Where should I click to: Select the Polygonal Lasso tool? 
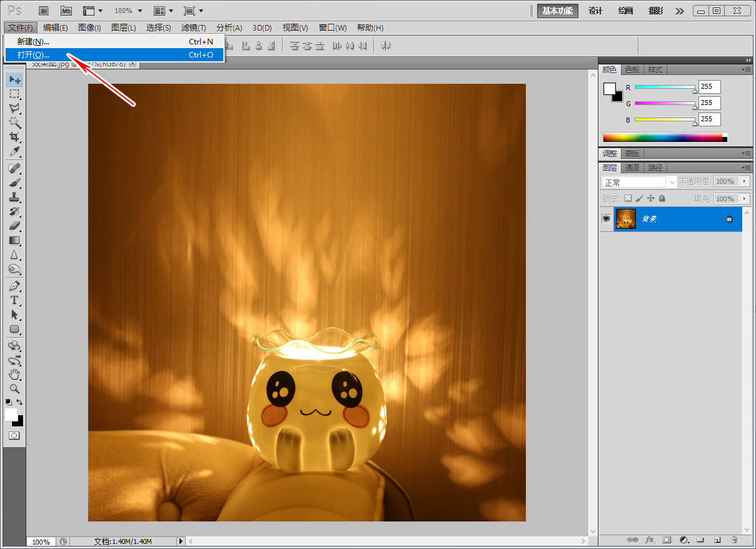click(15, 108)
